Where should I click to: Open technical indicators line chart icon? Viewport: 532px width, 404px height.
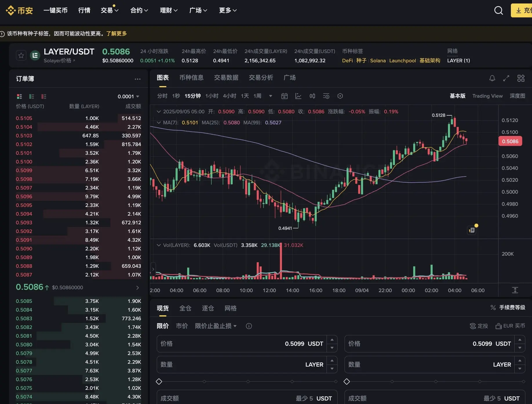[x=298, y=96]
